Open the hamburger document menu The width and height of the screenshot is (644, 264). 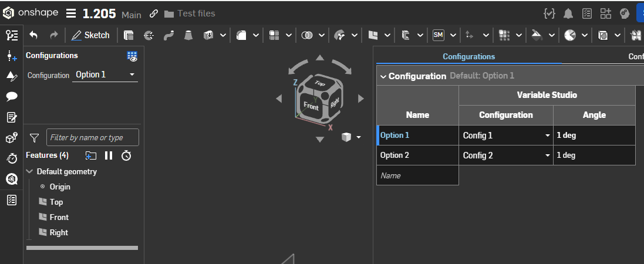pos(71,13)
